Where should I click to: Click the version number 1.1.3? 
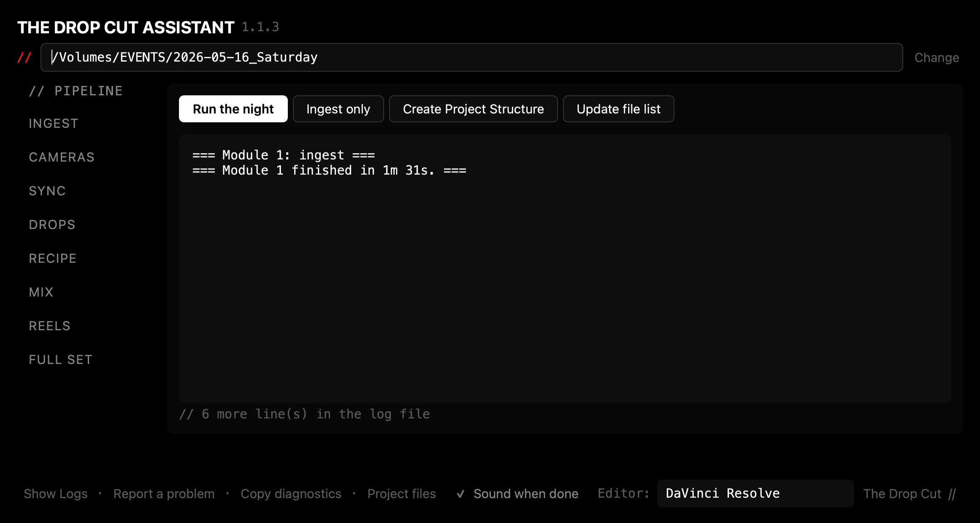point(260,27)
